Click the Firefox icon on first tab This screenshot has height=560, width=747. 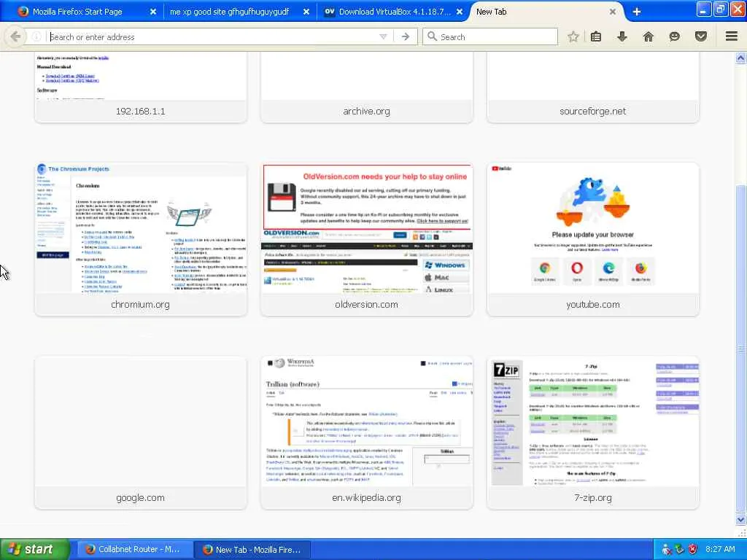click(x=23, y=12)
